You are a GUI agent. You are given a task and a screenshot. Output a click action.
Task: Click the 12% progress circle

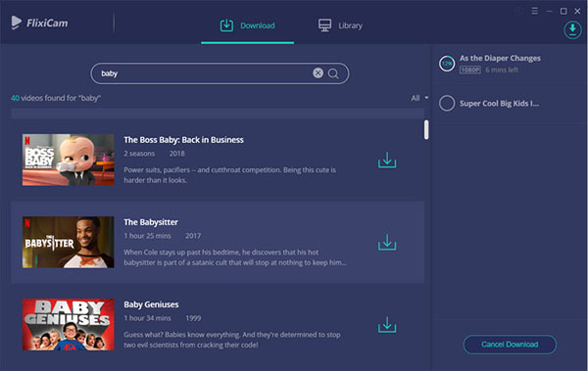(x=447, y=64)
